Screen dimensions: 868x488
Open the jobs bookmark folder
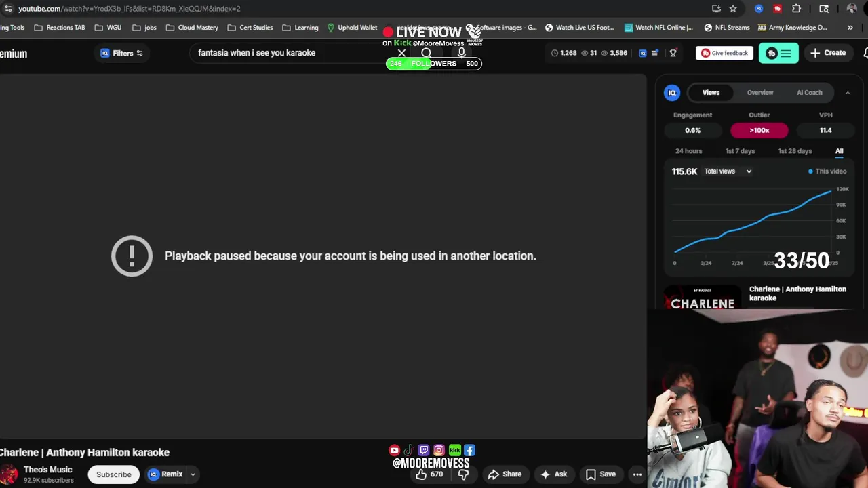pyautogui.click(x=144, y=28)
